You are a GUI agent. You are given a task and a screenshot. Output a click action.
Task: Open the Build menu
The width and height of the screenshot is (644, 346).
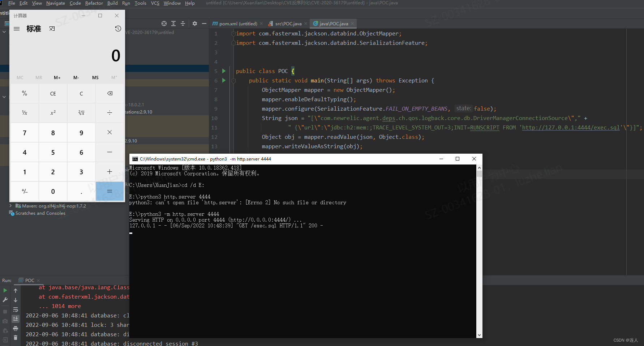(112, 3)
